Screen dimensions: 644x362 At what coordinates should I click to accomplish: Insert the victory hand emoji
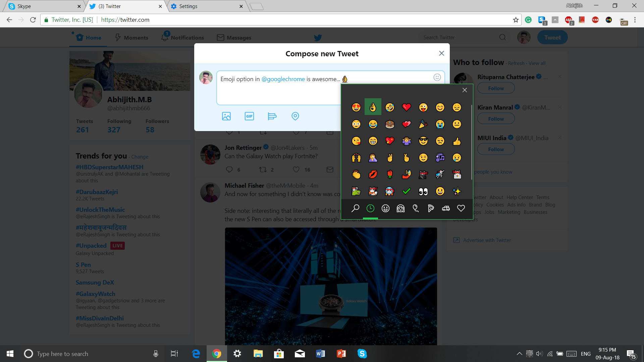pyautogui.click(x=390, y=158)
